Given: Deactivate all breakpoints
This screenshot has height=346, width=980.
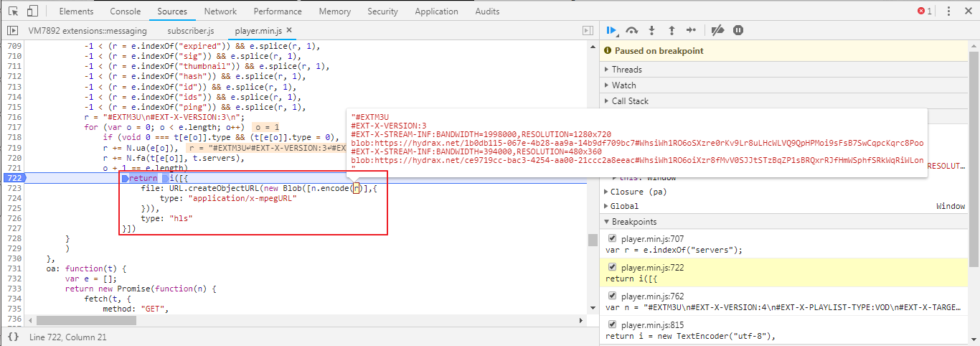Looking at the screenshot, I should [717, 30].
